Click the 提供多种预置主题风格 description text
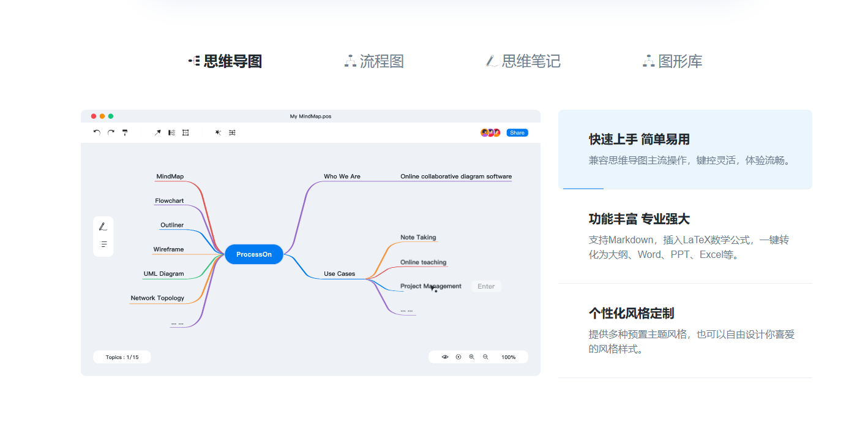 [x=692, y=341]
